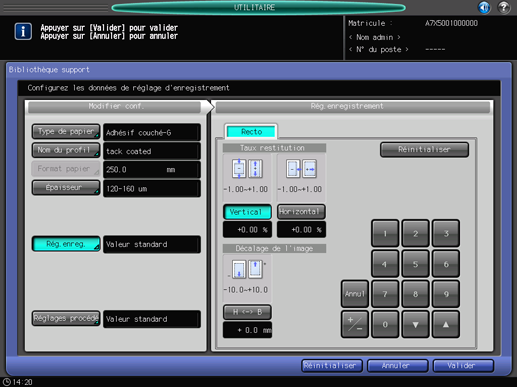Viewport: 517px width, 387px height.
Task: Click the 120-160 um thickness value
Action: (152, 188)
